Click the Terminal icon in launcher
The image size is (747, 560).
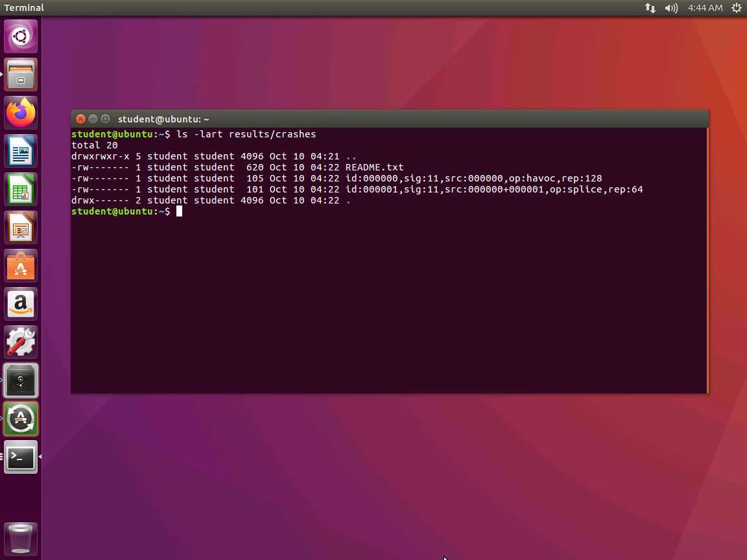[x=21, y=457]
